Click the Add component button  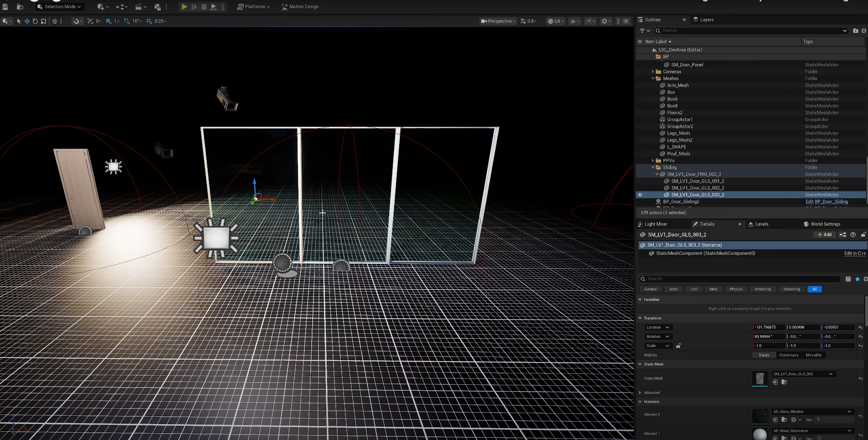[x=825, y=234]
